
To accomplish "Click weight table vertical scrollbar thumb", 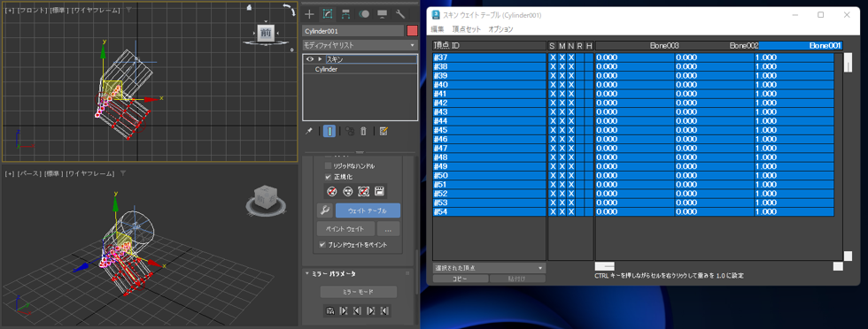I will click(x=848, y=62).
